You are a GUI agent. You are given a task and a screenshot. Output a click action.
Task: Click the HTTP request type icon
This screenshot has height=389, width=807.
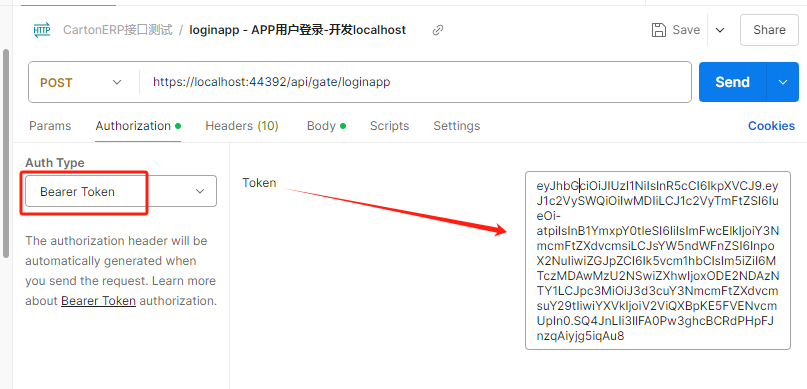click(42, 30)
